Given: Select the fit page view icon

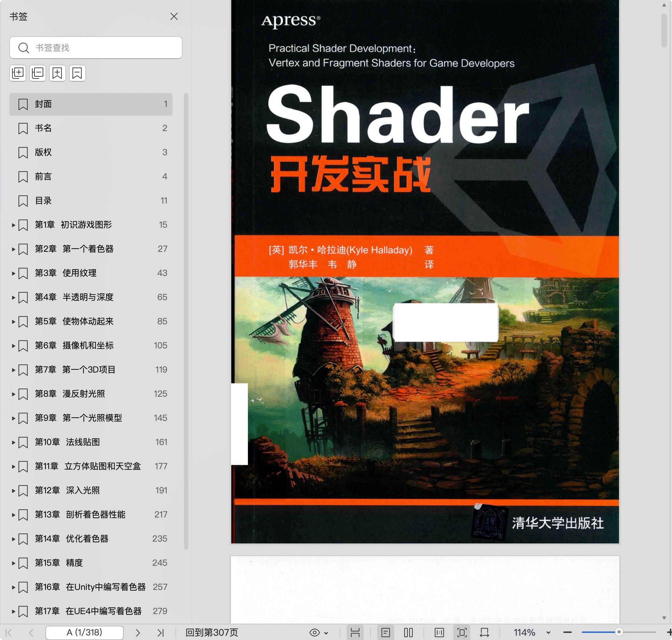Looking at the screenshot, I should (x=462, y=633).
